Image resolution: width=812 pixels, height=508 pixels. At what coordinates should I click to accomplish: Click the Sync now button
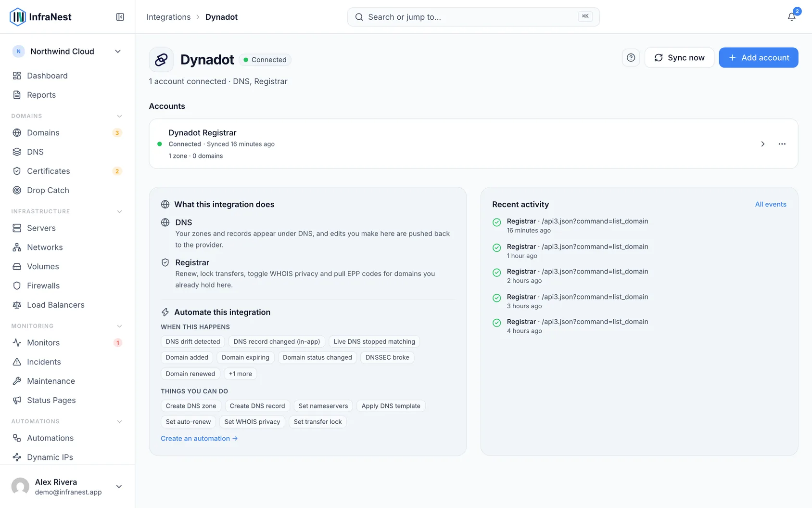coord(679,58)
